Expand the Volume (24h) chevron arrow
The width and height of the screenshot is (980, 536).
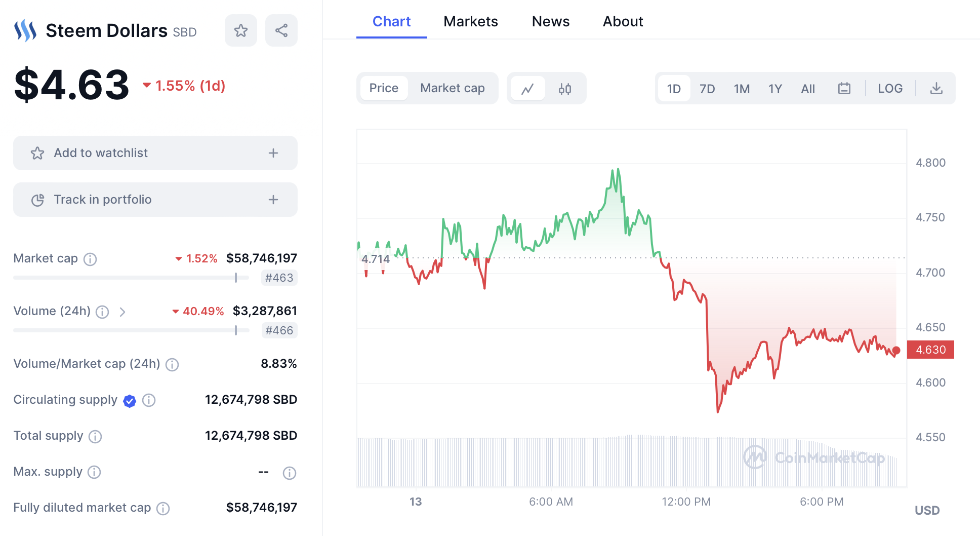click(x=123, y=312)
